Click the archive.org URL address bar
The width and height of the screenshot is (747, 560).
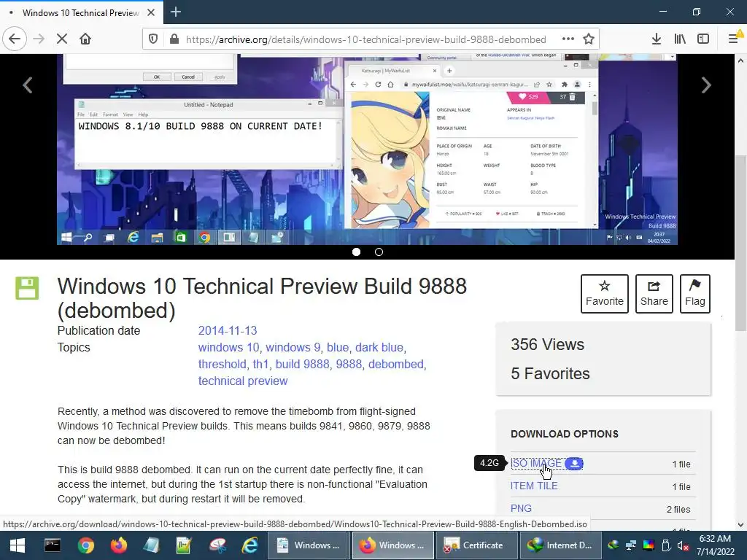(x=366, y=39)
